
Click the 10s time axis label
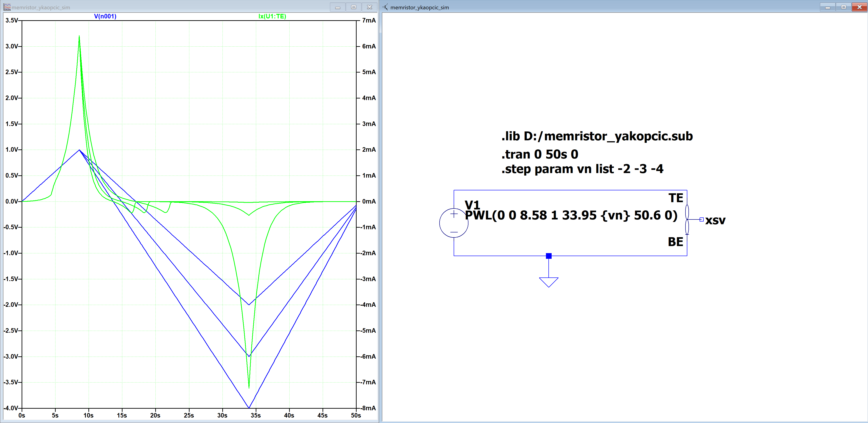[x=88, y=415]
